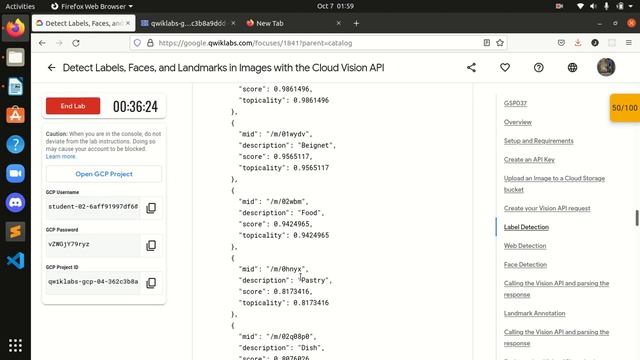This screenshot has height=360, width=640.
Task: Switch to the New Tab tab
Action: point(270,24)
